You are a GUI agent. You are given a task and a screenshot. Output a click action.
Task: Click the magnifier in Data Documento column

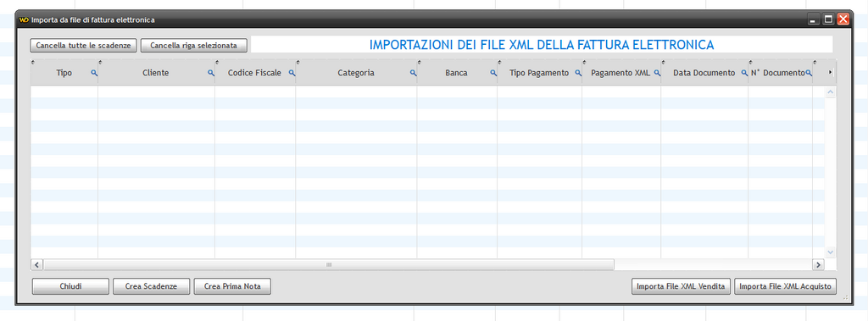pyautogui.click(x=744, y=73)
